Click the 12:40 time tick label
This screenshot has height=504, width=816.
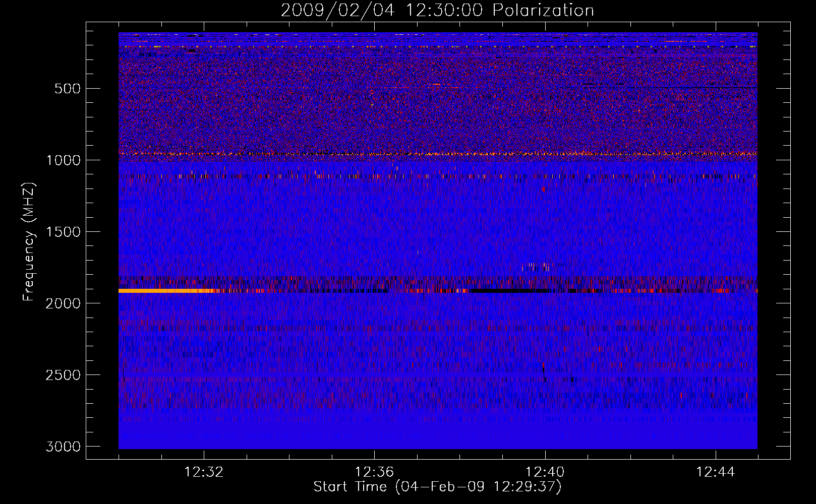click(x=545, y=472)
